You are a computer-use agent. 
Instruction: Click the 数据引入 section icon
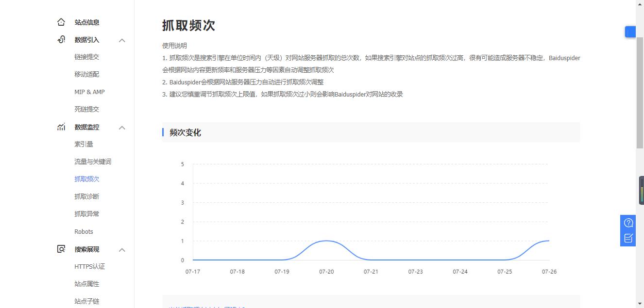pyautogui.click(x=61, y=40)
